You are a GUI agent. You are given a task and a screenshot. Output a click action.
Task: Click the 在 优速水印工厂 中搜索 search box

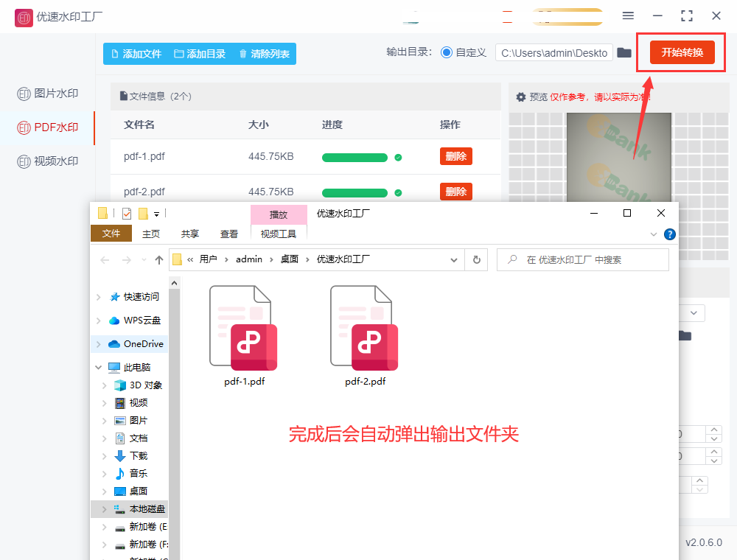(x=583, y=260)
